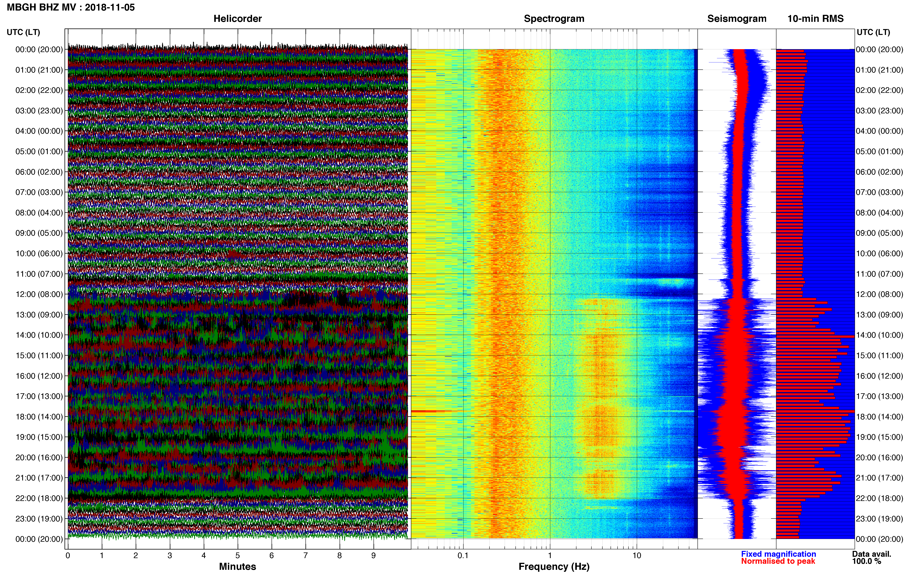Click the 'Data avail.' label
The width and height of the screenshot is (924, 578).
click(x=871, y=554)
